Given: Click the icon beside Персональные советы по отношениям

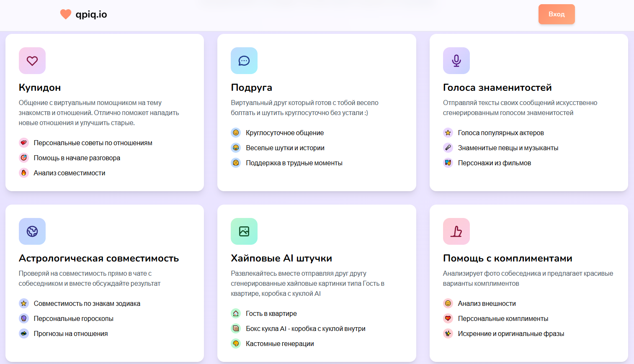Looking at the screenshot, I should click(x=24, y=143).
